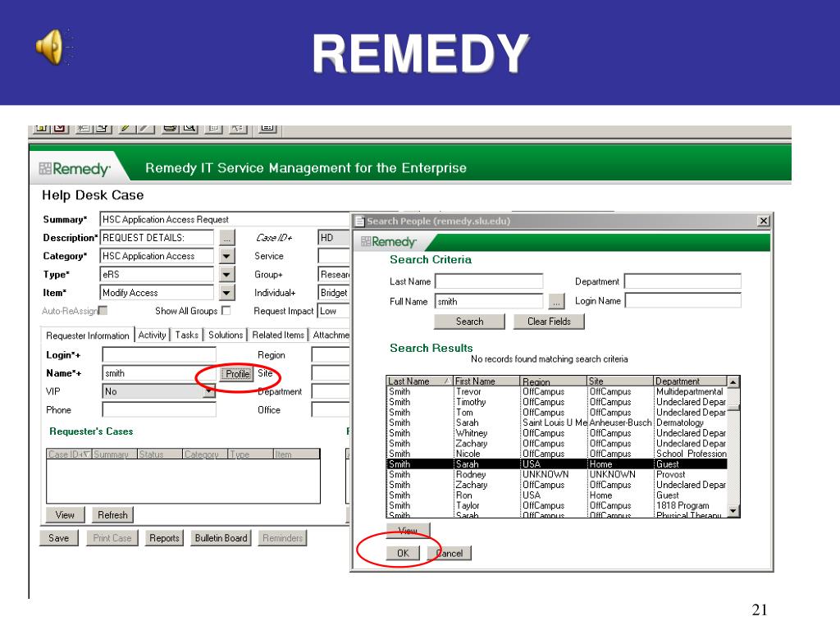This screenshot has width=840, height=630.
Task: Click 'Dermatology' in the Department column
Action: click(680, 422)
